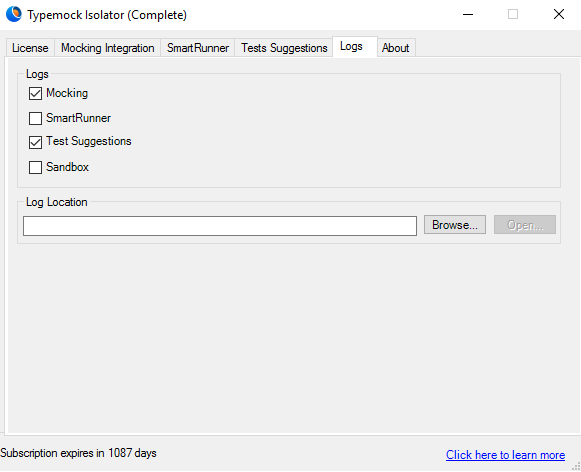Open the Mocking Integration tab
Image resolution: width=581 pixels, height=472 pixels.
(107, 48)
